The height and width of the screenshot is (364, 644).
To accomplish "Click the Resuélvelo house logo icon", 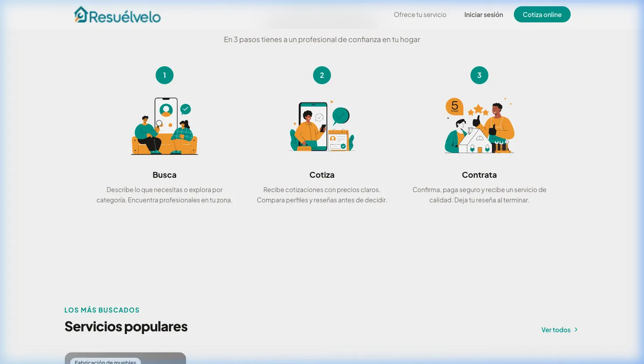I will tap(80, 14).
